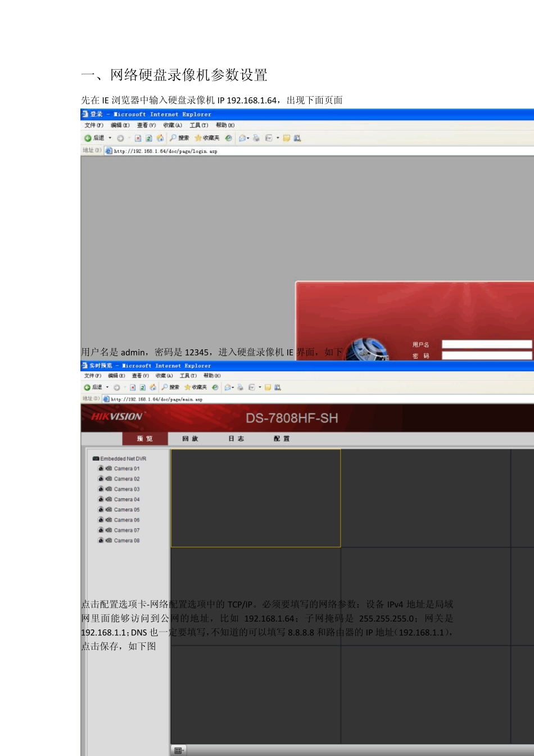
Task: Open Back history arrow in 实时预览 window
Action: (x=107, y=388)
